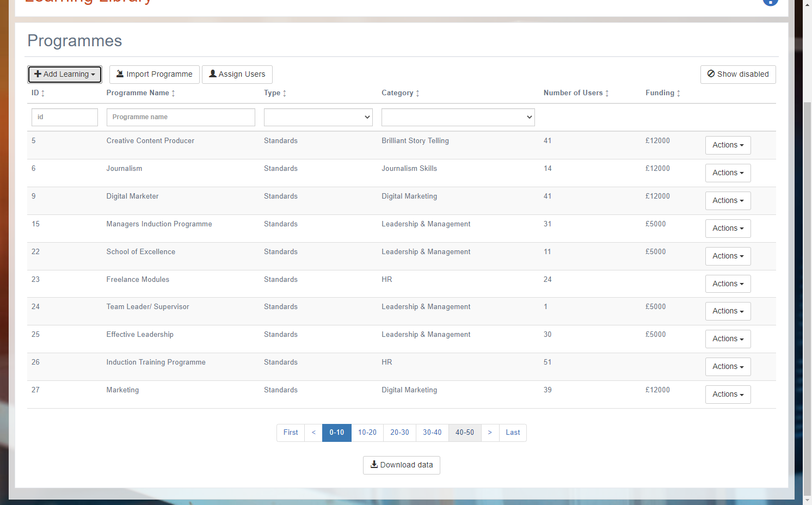The width and height of the screenshot is (812, 505).
Task: Toggle Show disabled programmes
Action: [738, 74]
